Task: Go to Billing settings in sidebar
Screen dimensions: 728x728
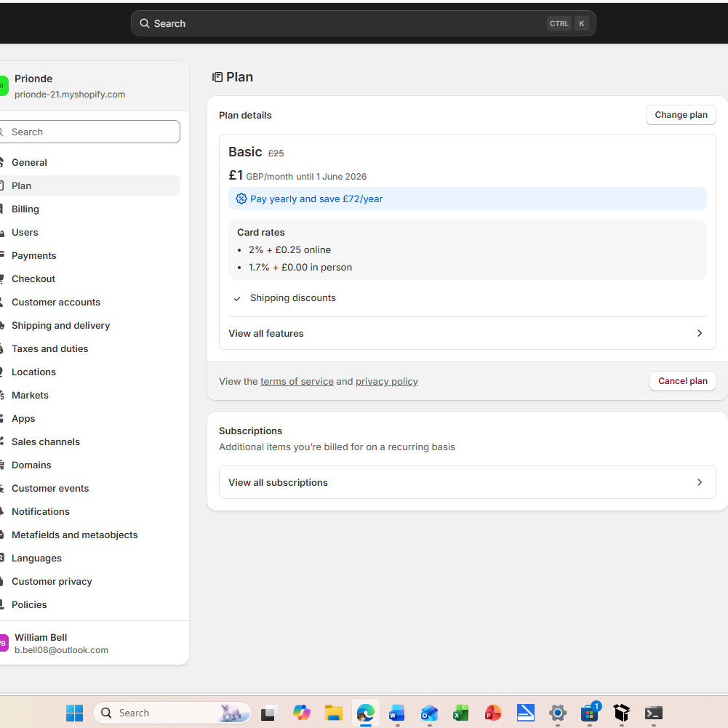Action: [25, 209]
